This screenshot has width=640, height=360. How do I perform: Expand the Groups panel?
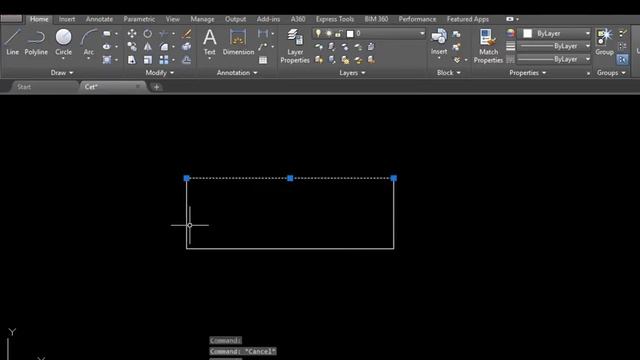click(611, 73)
